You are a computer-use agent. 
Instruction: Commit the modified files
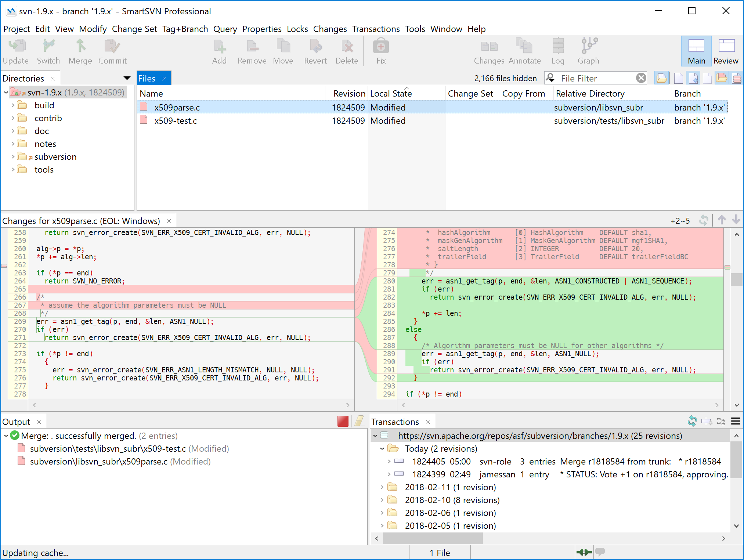(x=112, y=51)
